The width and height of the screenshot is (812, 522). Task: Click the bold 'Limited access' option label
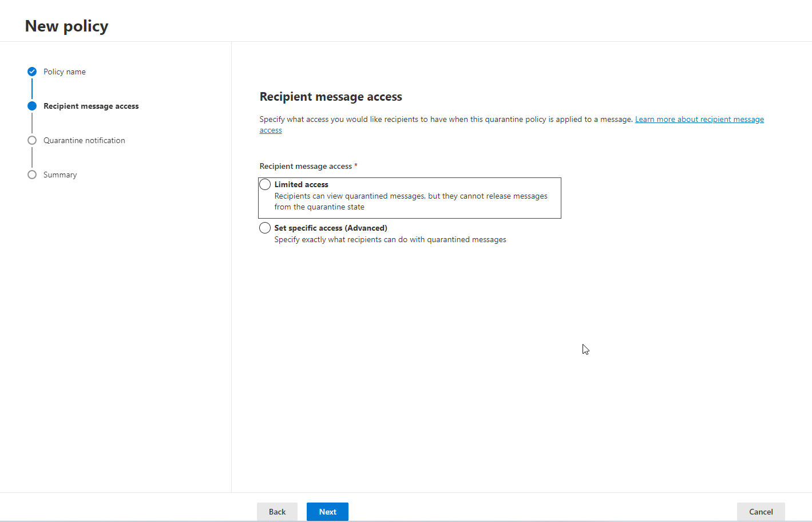[x=301, y=184]
